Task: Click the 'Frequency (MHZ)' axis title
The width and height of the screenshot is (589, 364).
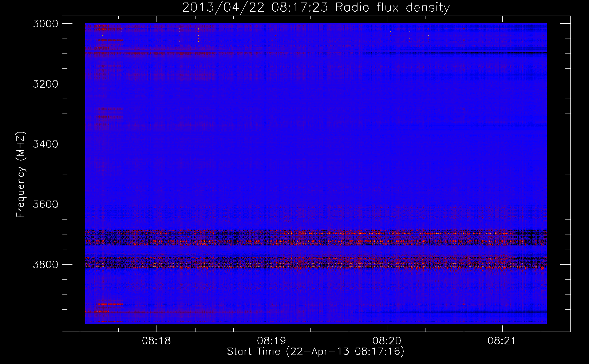Action: (21, 174)
